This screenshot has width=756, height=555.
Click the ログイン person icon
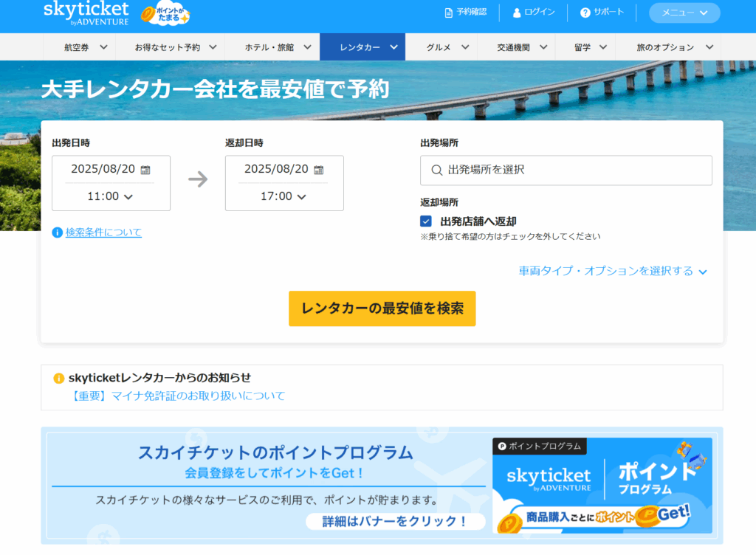(x=516, y=13)
